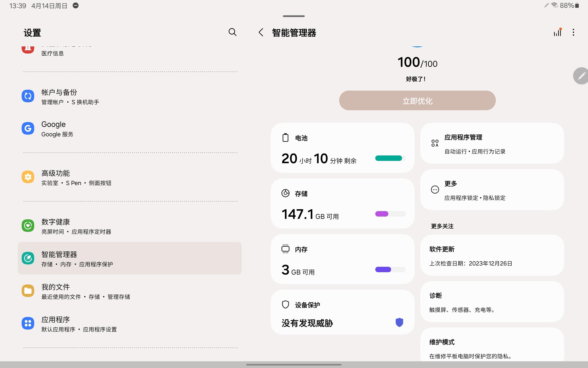Tap the Apps four-dot blue icon
Screen dimensions: 588x368
point(28,323)
